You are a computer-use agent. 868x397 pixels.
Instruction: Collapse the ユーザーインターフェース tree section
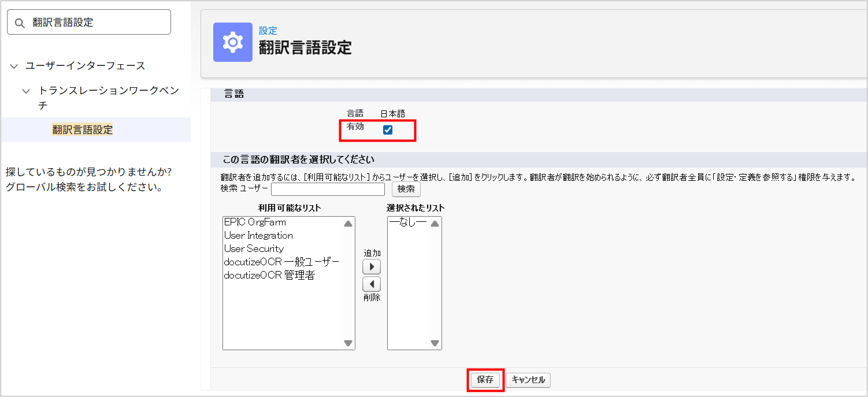pos(14,66)
